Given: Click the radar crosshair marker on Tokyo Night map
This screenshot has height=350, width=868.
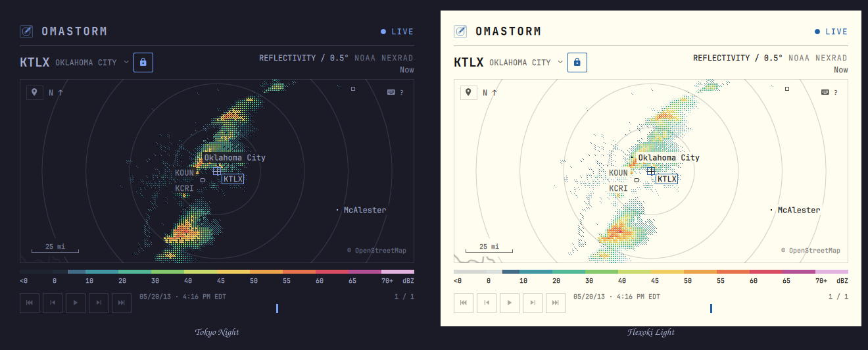Looking at the screenshot, I should point(217,170).
